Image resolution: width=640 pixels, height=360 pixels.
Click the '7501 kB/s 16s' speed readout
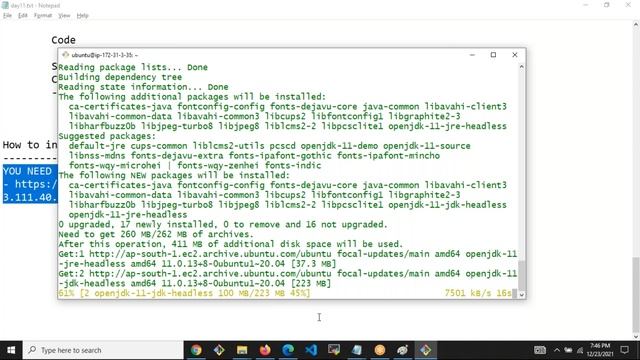pyautogui.click(x=478, y=293)
